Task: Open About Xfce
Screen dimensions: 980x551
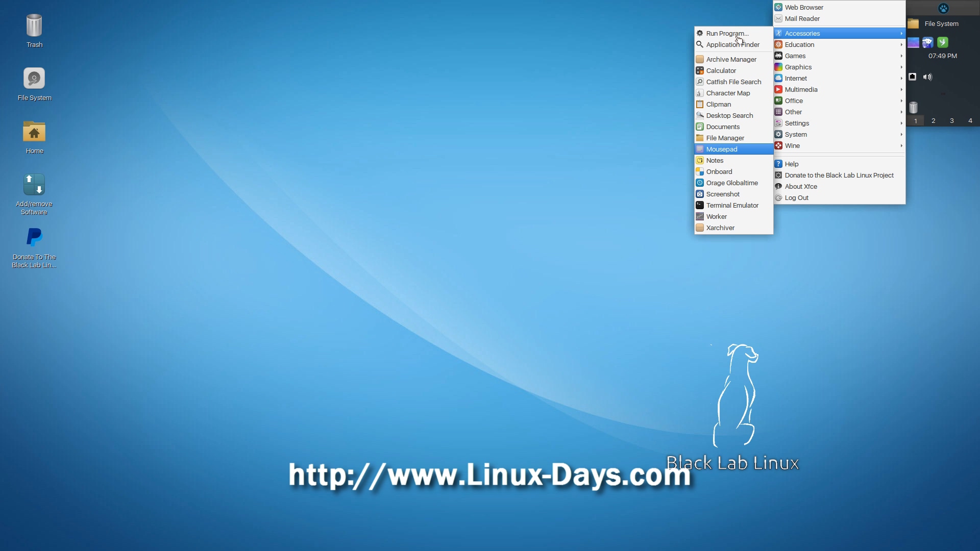Action: [x=840, y=187]
